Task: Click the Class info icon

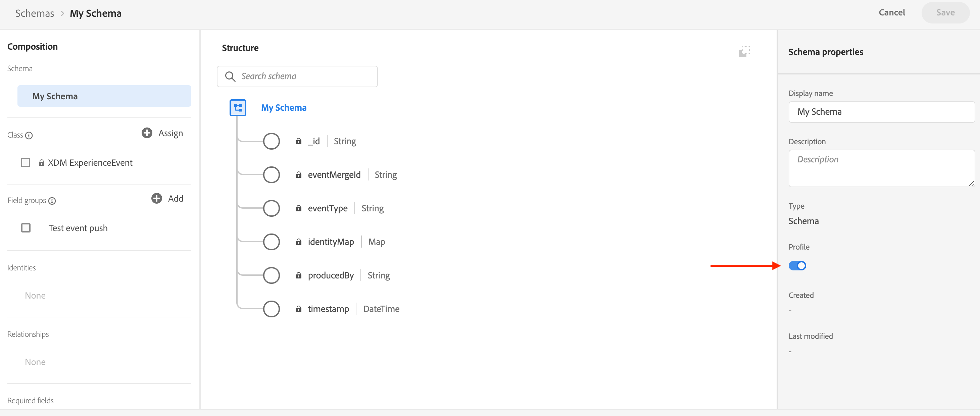Action: tap(29, 136)
